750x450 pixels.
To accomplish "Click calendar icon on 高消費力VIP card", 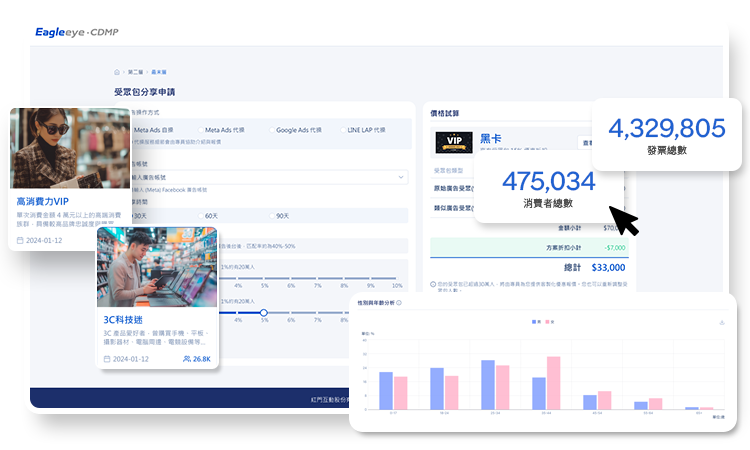I will click(20, 241).
